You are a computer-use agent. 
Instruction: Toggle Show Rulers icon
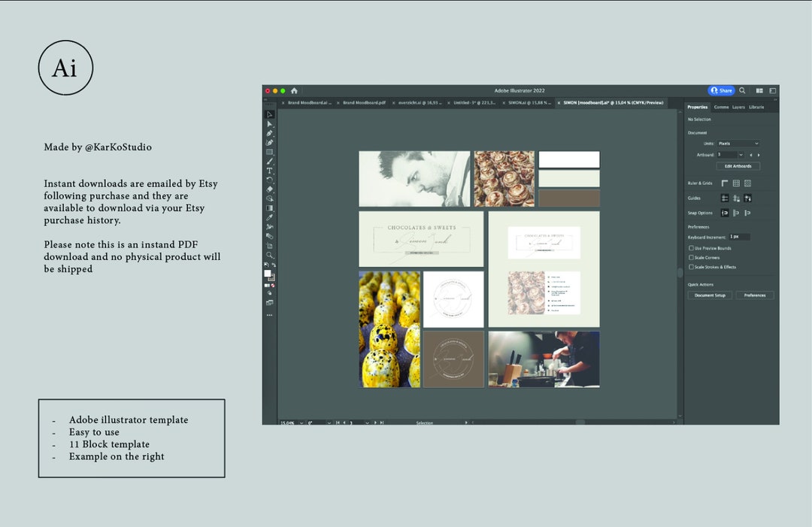point(725,183)
